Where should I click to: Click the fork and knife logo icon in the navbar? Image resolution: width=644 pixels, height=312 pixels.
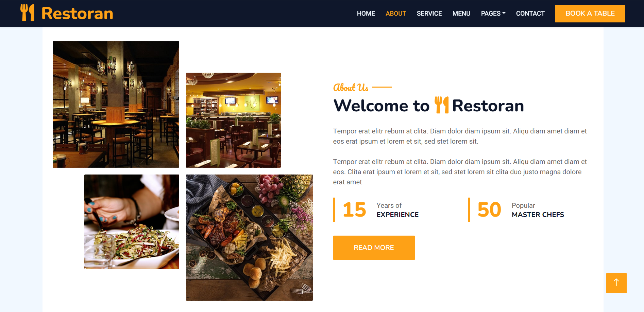(x=28, y=13)
